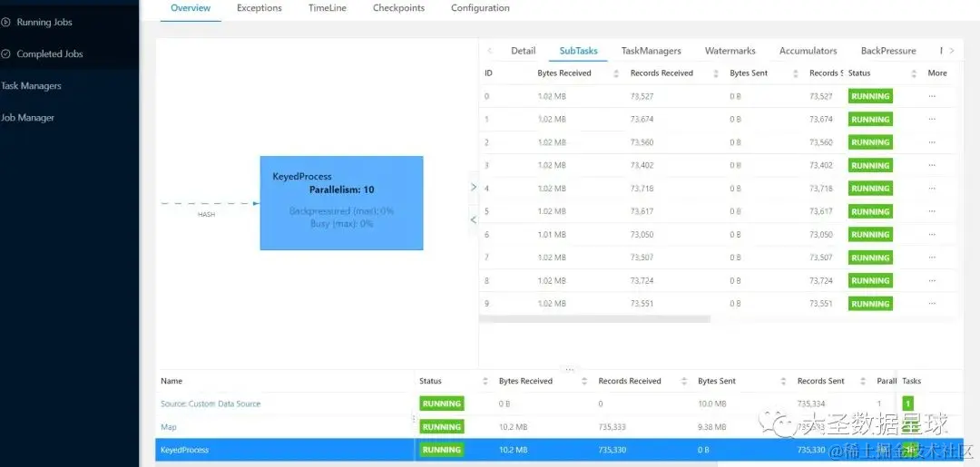Go to Task Managers page

pyautogui.click(x=31, y=86)
